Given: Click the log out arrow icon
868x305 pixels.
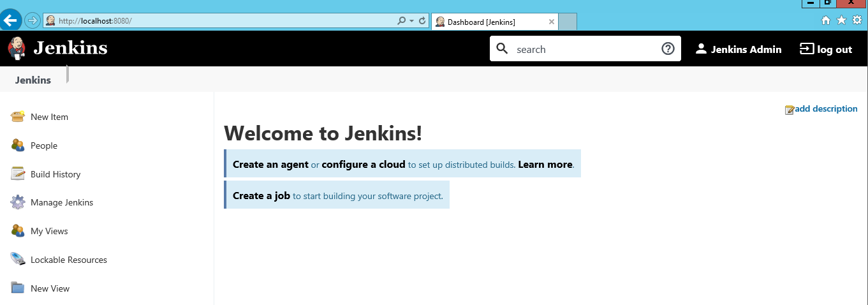Looking at the screenshot, I should click(x=807, y=48).
